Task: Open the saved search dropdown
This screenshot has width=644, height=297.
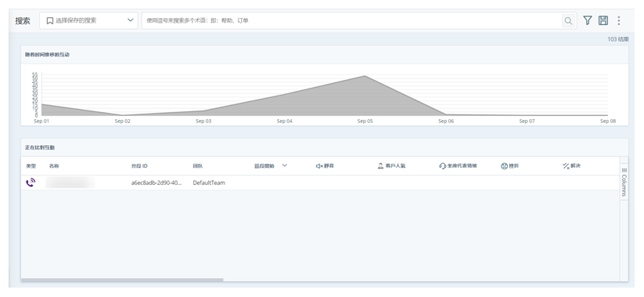Action: click(x=88, y=20)
